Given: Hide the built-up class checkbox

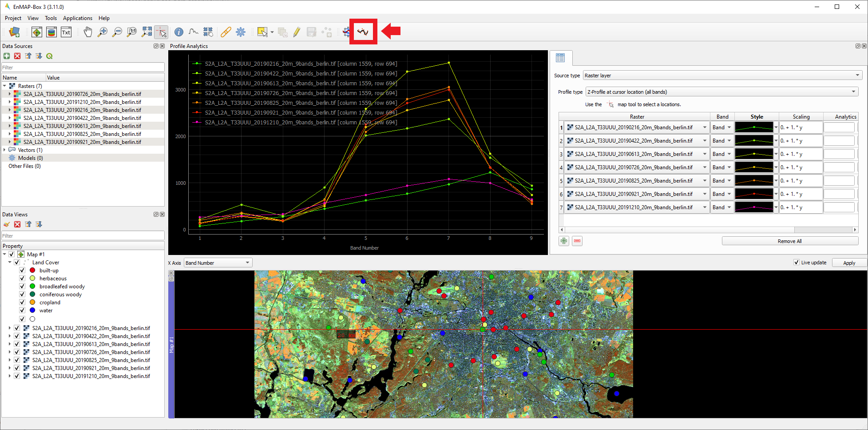Looking at the screenshot, I should coord(22,271).
